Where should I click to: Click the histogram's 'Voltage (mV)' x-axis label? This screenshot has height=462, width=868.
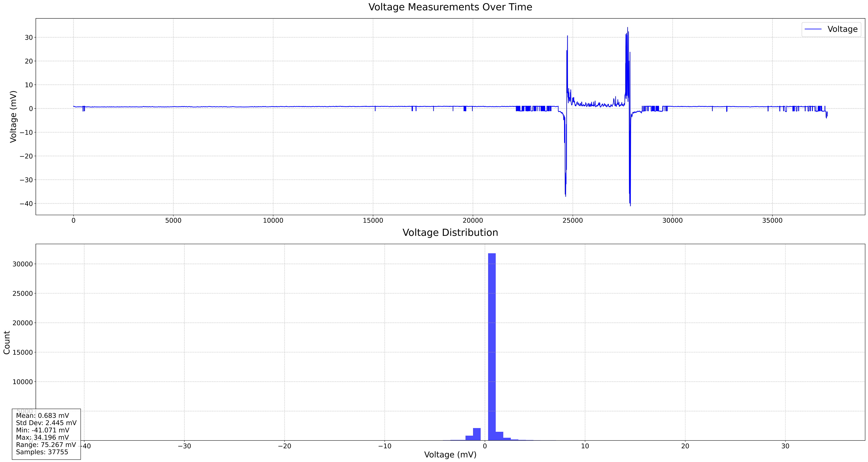(x=450, y=454)
